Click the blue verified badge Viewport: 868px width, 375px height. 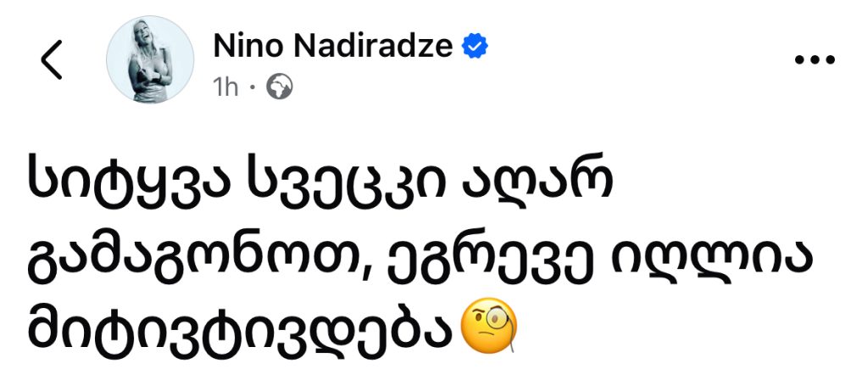473,47
